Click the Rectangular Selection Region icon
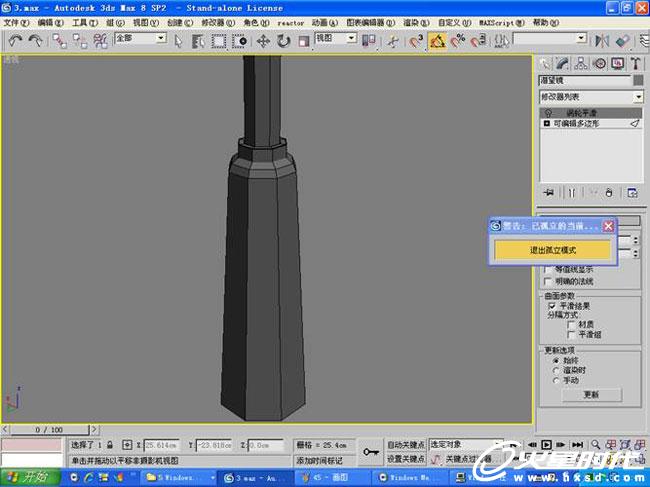This screenshot has height=487, width=650. point(218,41)
